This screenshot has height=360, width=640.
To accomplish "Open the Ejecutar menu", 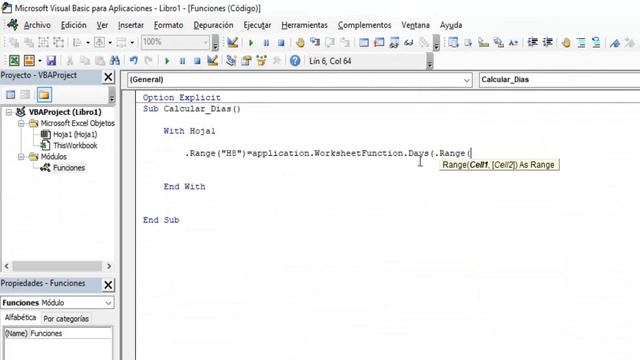I will click(x=257, y=25).
